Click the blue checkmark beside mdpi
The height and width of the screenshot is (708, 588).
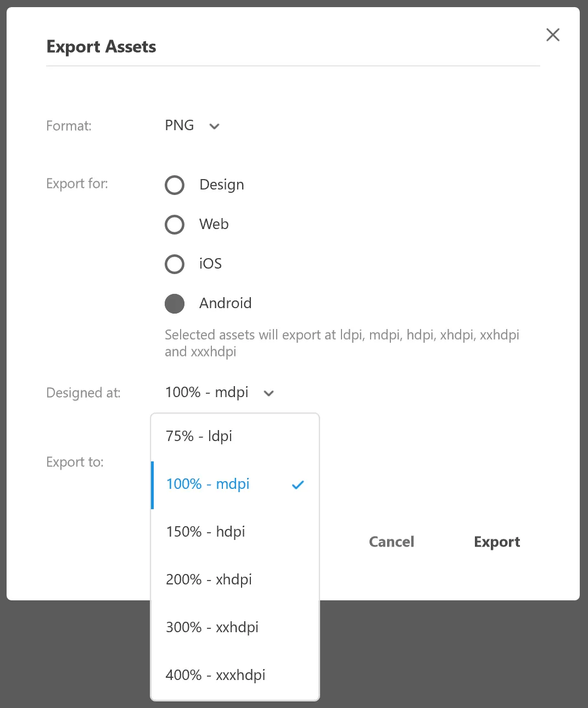point(298,485)
